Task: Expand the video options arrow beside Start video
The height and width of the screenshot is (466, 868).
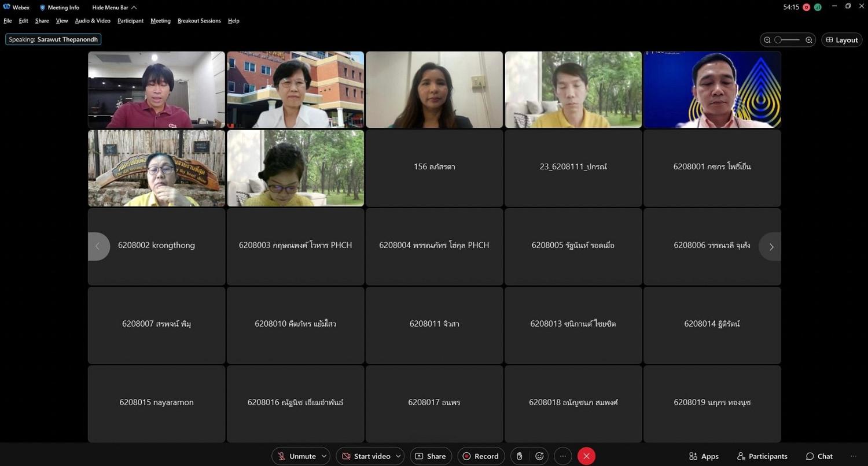Action: click(399, 456)
